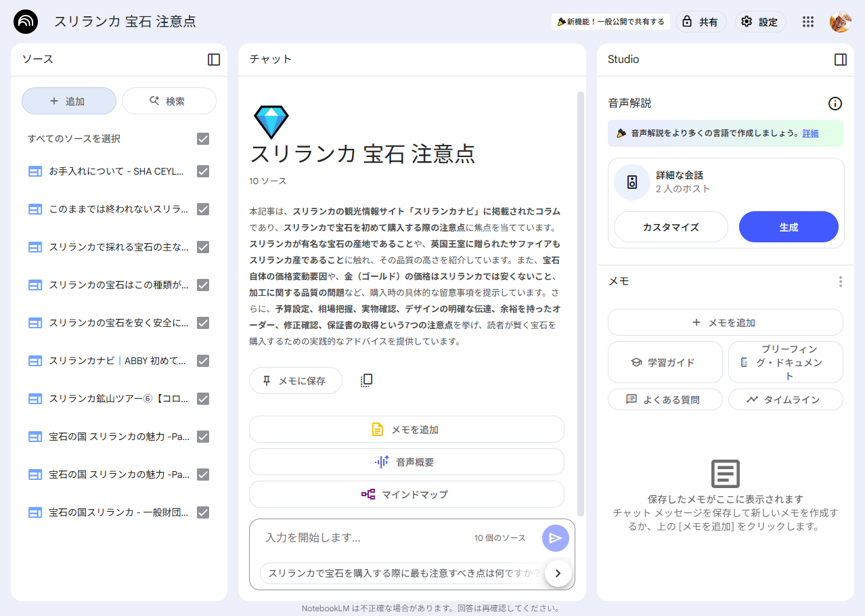Uncheck スリランカの宝石を安く安全に source
Image resolution: width=865 pixels, height=616 pixels.
point(203,323)
